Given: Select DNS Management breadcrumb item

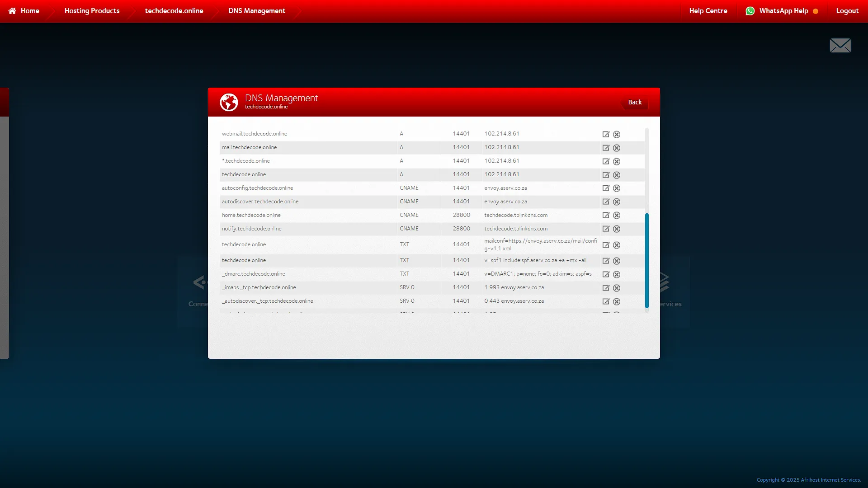Looking at the screenshot, I should [257, 11].
